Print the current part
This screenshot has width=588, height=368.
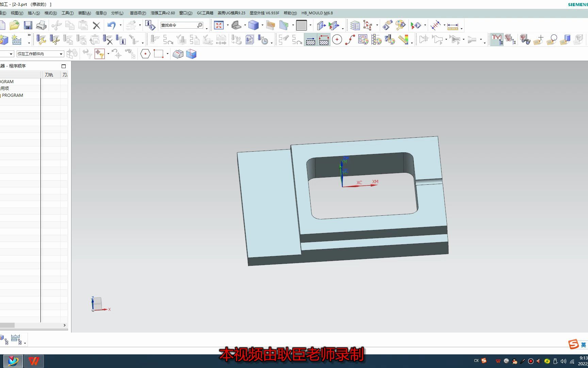[x=41, y=25]
